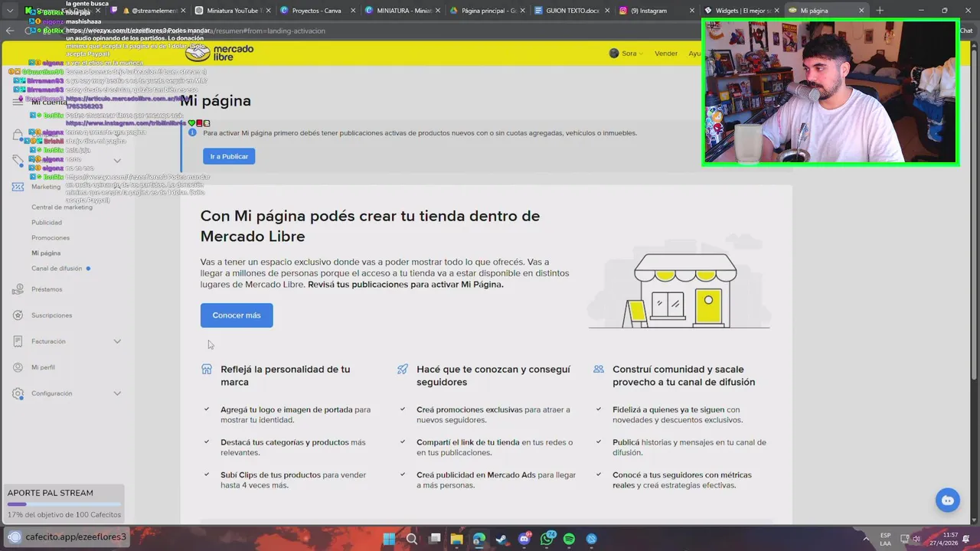Click the Ir a Publicar button
Viewport: 980px width, 551px height.
[229, 156]
